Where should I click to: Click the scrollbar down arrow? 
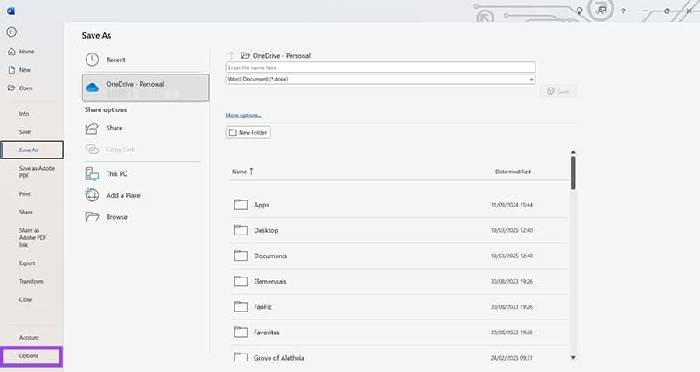coord(573,358)
